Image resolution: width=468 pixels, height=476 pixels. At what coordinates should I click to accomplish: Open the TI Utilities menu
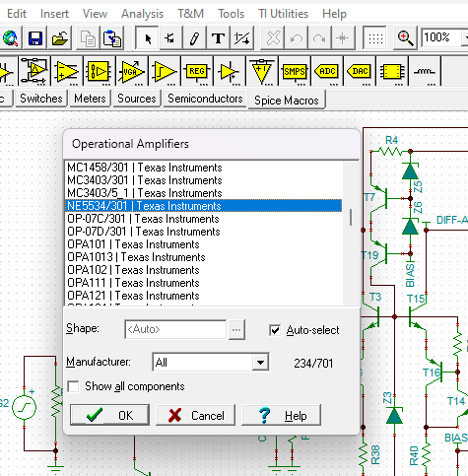(283, 14)
